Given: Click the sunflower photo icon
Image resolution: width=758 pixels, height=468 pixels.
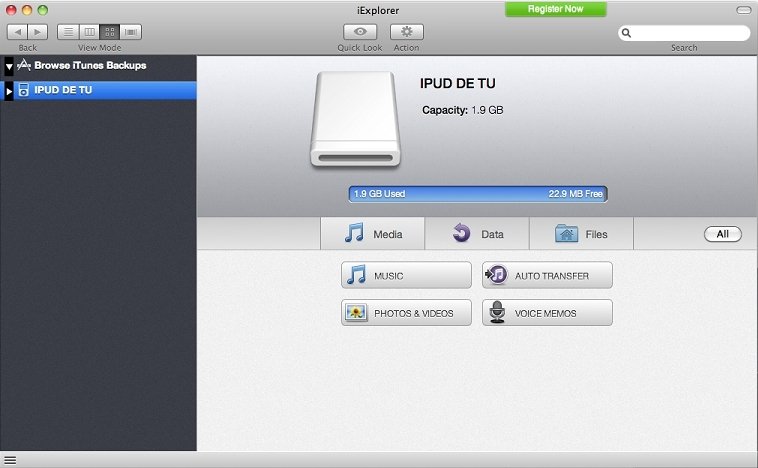Looking at the screenshot, I should [356, 312].
